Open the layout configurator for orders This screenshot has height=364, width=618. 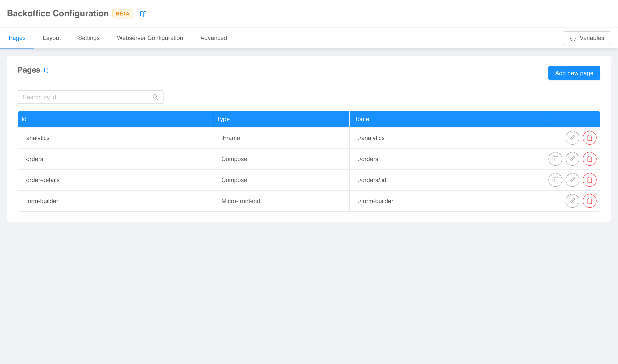[x=555, y=159]
